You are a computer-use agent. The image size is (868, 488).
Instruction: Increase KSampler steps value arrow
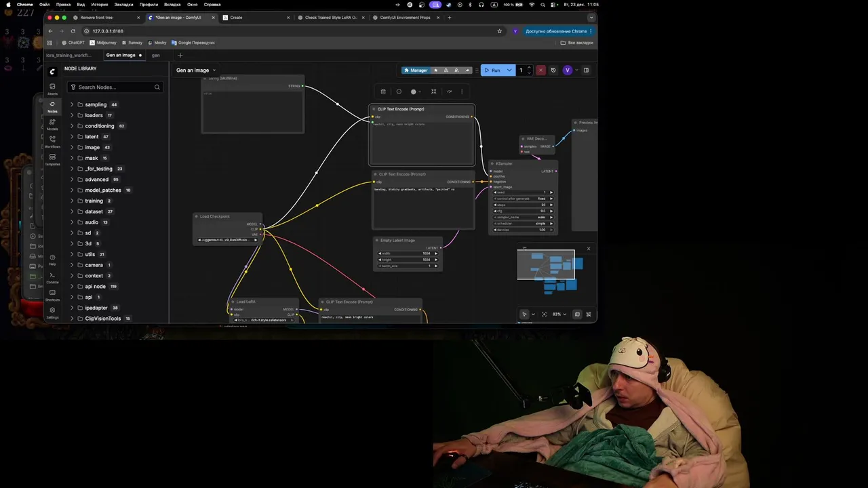coord(551,205)
